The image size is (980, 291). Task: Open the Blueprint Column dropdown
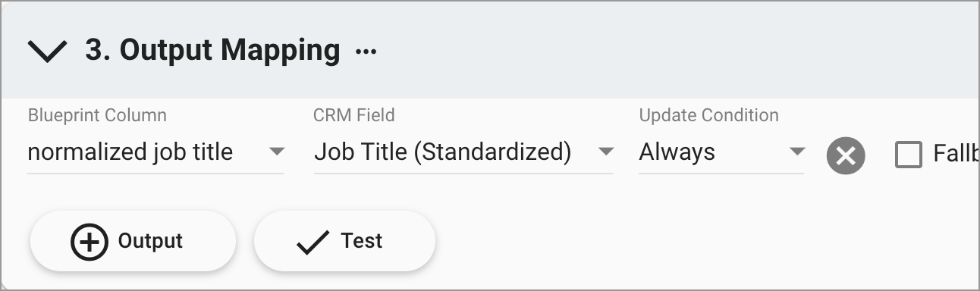155,152
